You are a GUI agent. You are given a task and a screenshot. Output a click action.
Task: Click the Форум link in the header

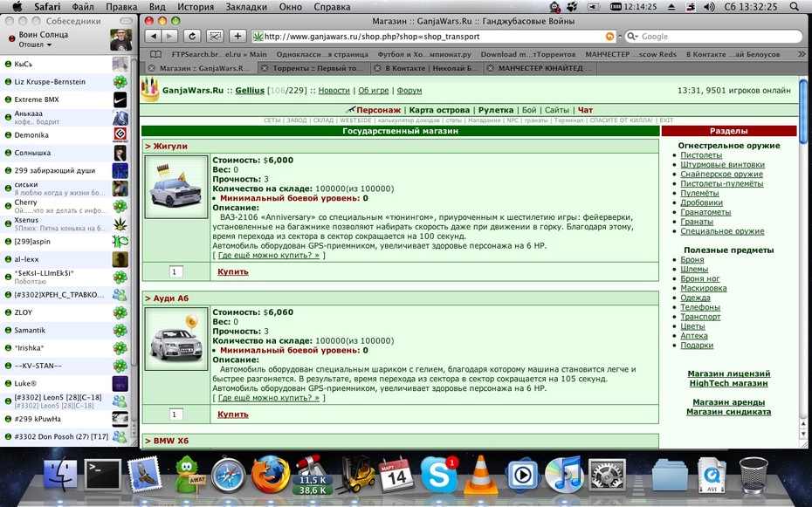click(x=409, y=90)
